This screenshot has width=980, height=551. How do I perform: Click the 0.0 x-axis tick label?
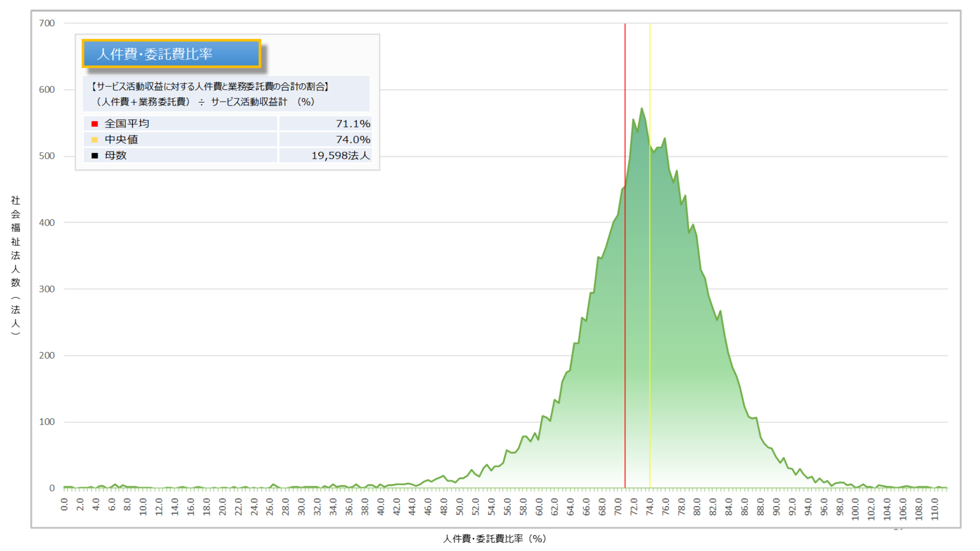tap(64, 504)
